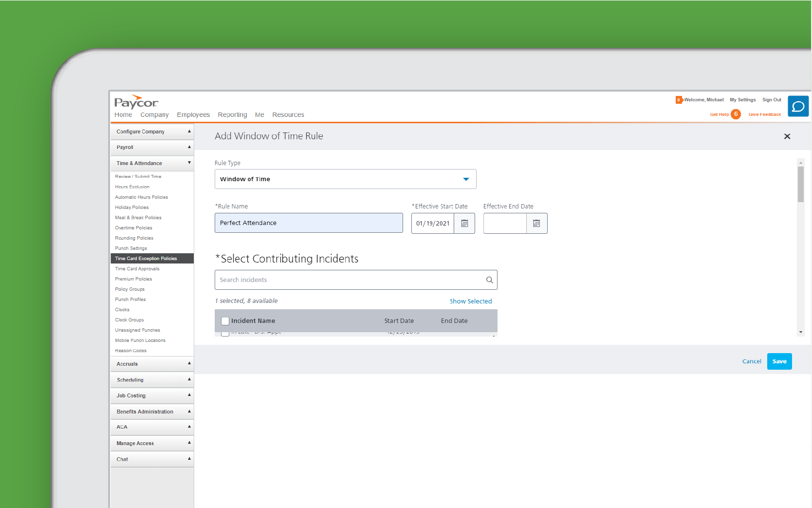The width and height of the screenshot is (812, 508).
Task: Open Hours Exclusion
Action: [132, 187]
